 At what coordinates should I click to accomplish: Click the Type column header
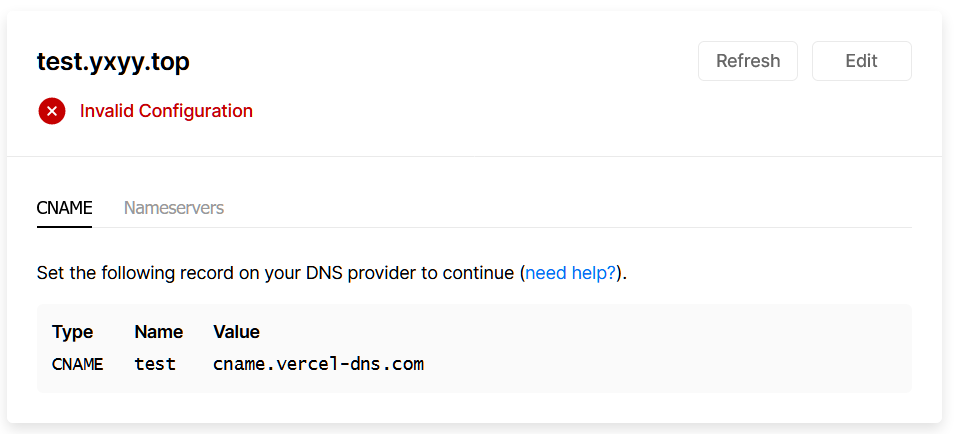coord(72,332)
